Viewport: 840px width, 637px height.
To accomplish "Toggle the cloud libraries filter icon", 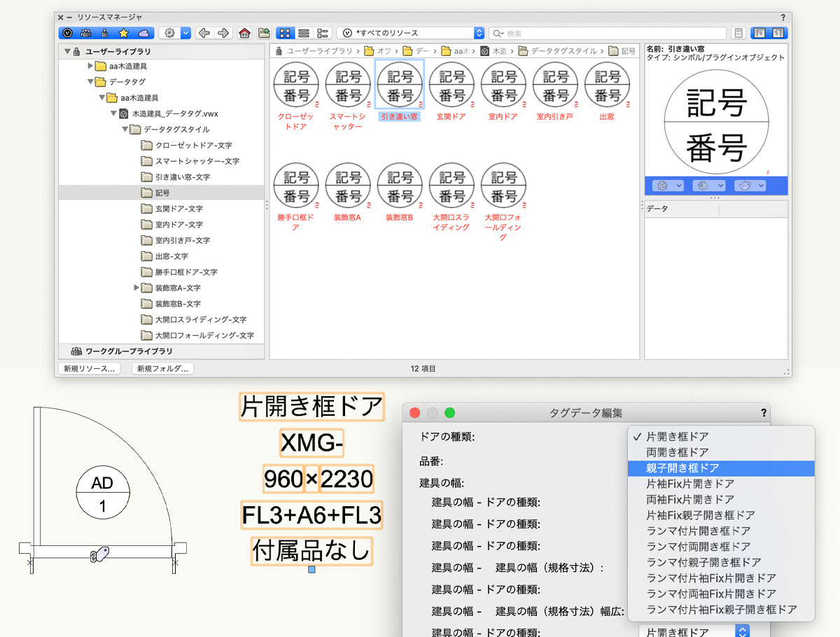I will coord(143,33).
